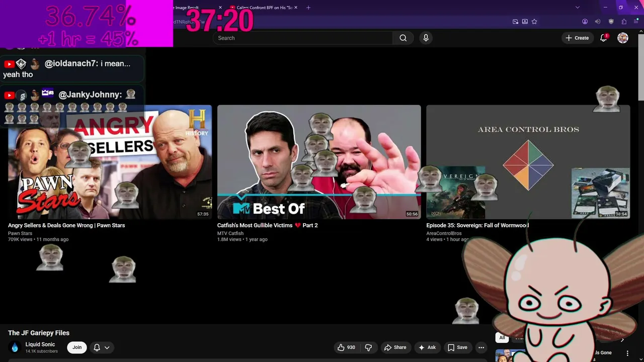Click the '1.8M views • 1 year ago' text
The image size is (644, 362).
point(243,239)
